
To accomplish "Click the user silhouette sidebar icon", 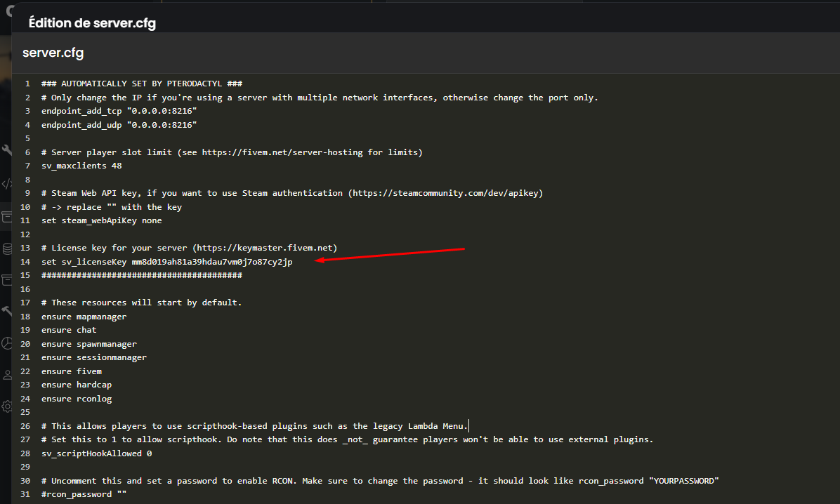I will pyautogui.click(x=6, y=374).
